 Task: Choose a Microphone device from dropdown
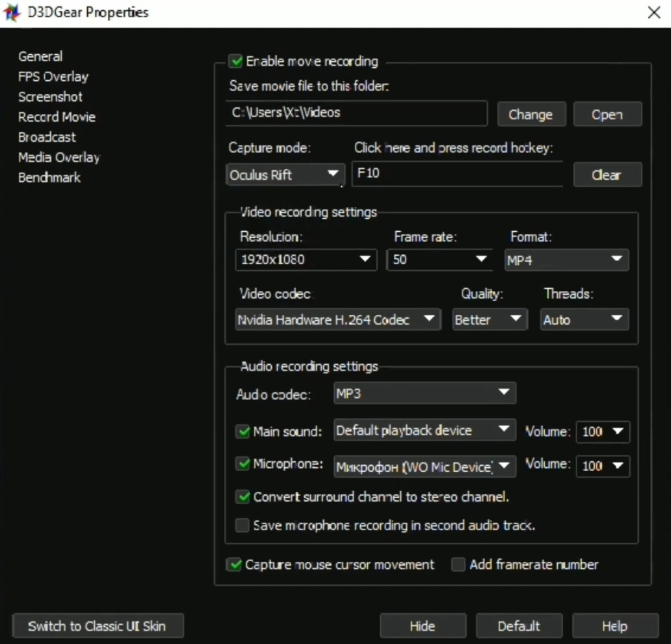click(425, 466)
